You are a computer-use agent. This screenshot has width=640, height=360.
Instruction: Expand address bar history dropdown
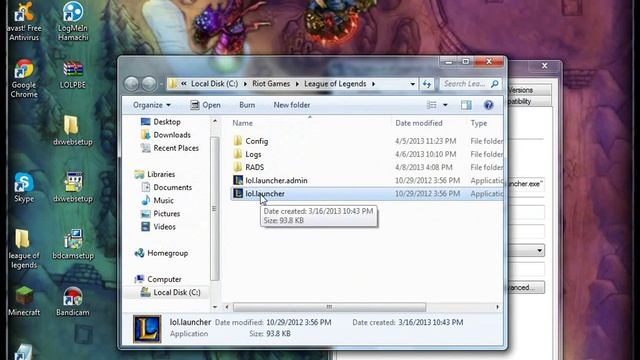[413, 84]
